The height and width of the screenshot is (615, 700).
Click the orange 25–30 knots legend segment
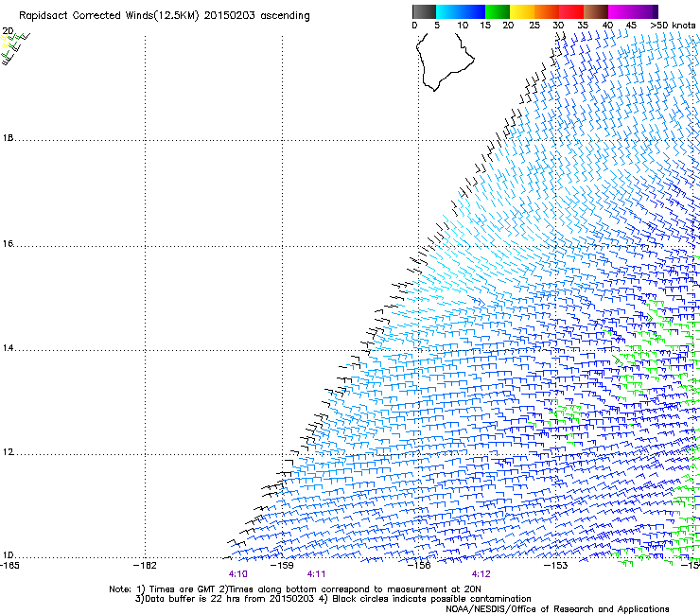[x=547, y=11]
